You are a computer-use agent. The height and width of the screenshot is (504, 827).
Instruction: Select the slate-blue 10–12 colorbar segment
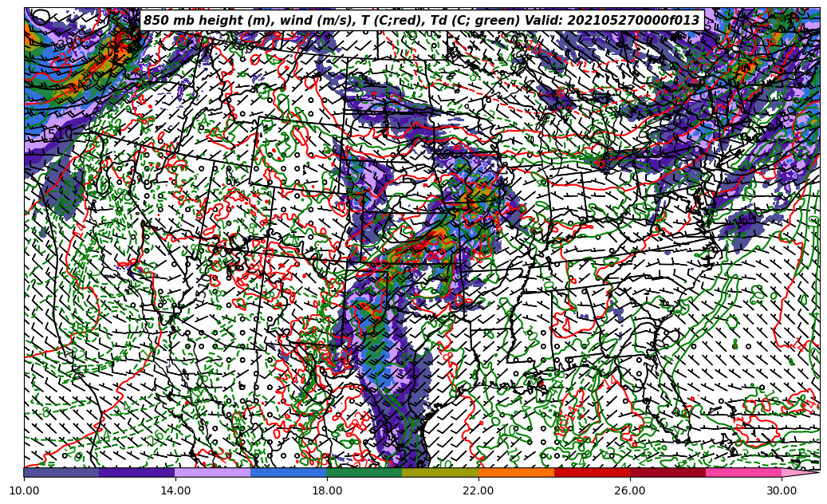[x=61, y=472]
